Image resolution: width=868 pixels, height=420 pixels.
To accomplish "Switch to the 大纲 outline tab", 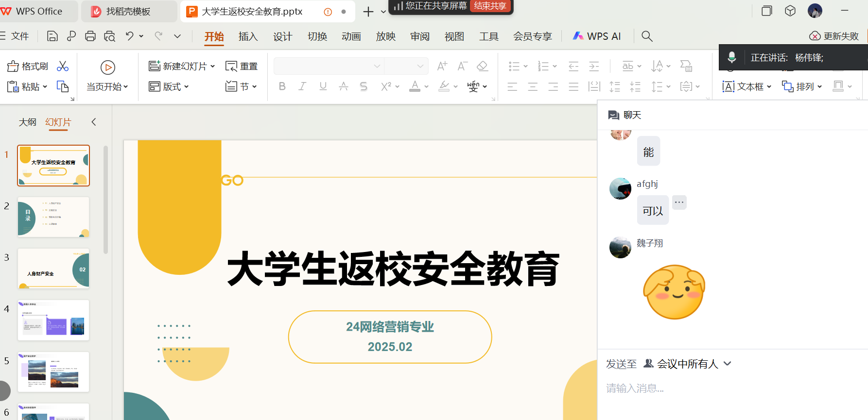I will (x=27, y=122).
